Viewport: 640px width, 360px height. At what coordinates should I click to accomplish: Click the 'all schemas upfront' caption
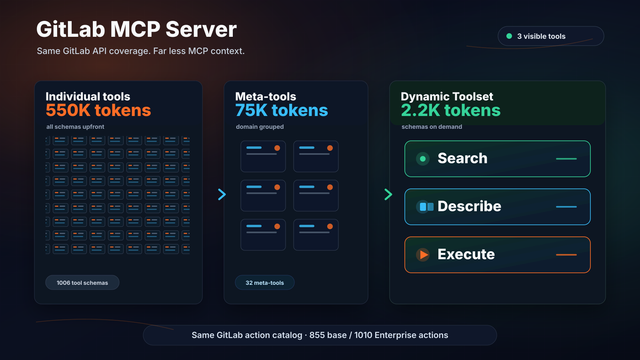coord(75,127)
